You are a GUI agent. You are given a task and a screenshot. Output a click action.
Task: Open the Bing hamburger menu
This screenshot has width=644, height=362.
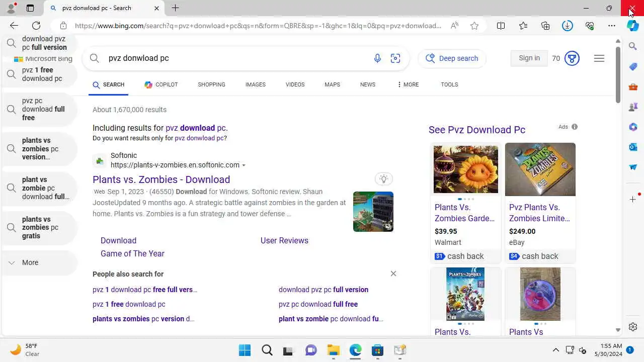click(599, 58)
